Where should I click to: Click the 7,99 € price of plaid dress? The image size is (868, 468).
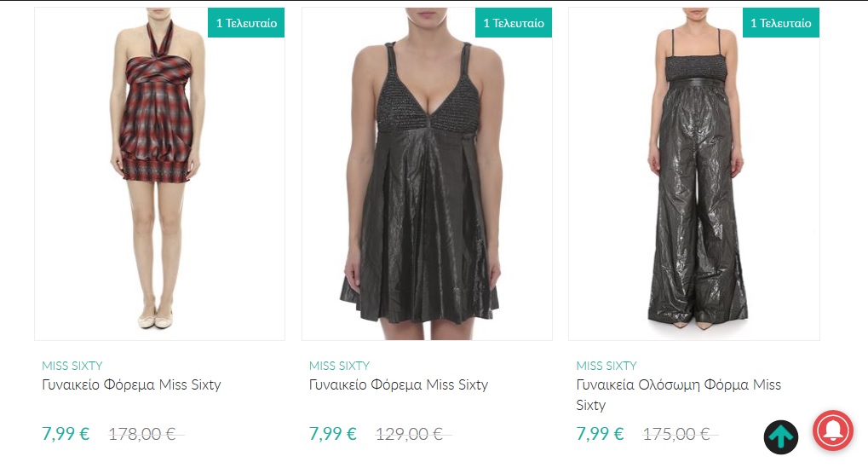[x=66, y=434]
